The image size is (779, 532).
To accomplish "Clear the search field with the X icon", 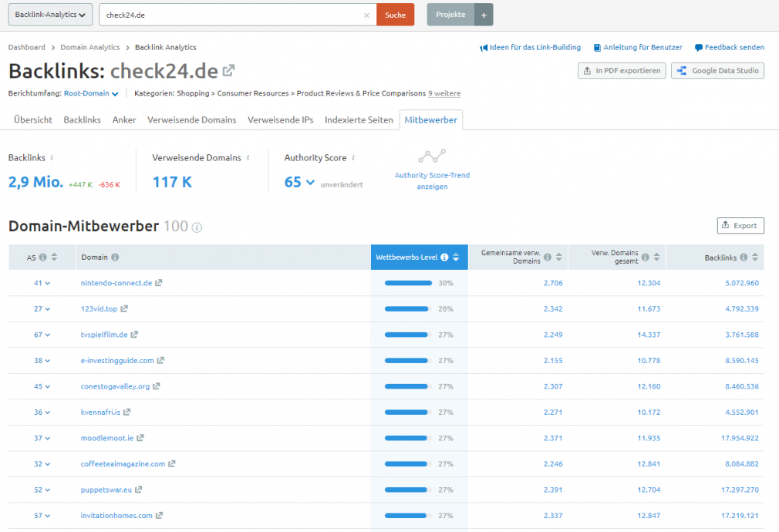I will [x=366, y=15].
